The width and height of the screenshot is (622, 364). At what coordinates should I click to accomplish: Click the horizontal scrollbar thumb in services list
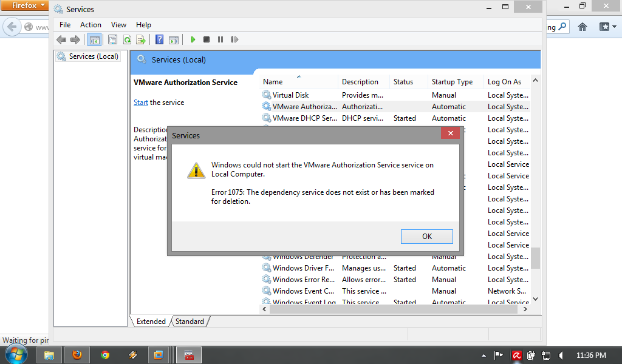(x=394, y=309)
